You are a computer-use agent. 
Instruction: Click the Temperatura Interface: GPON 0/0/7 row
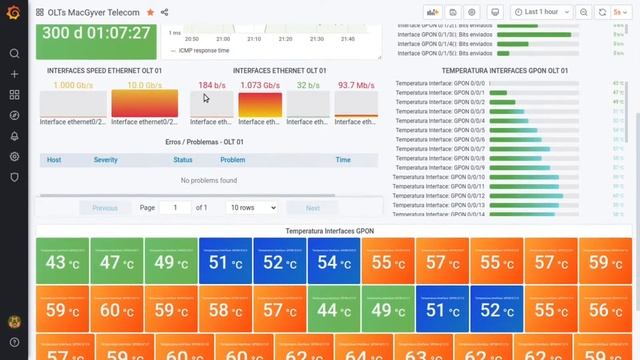coord(509,149)
